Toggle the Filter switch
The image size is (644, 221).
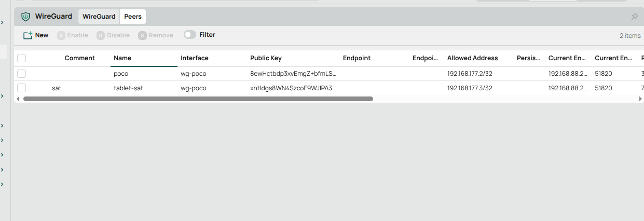(x=190, y=35)
